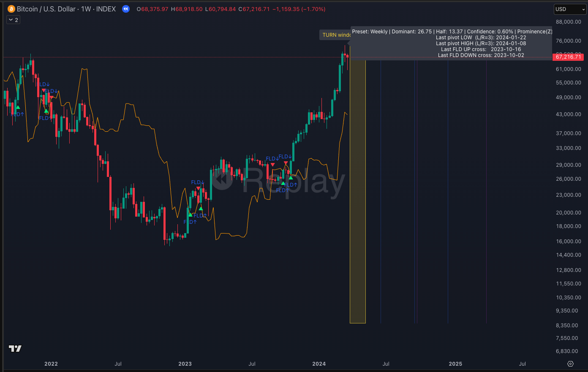The width and height of the screenshot is (588, 372).
Task: Click the closing value C67,216.71 in legend
Action: 254,9
